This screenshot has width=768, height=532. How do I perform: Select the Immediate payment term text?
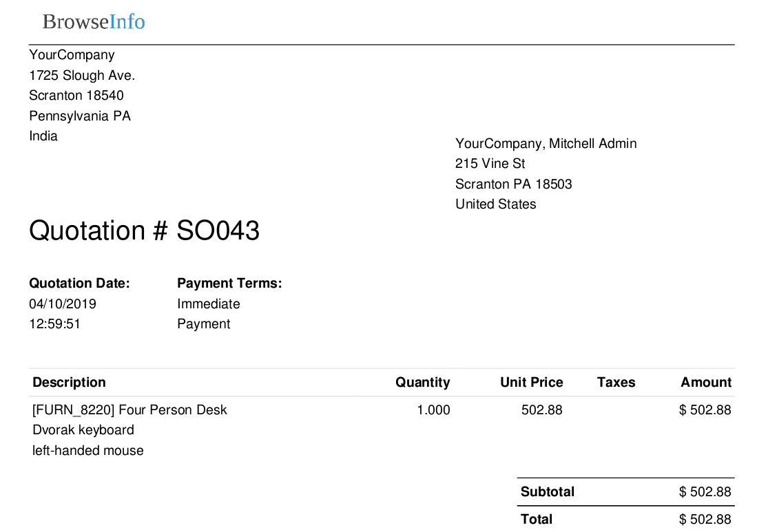point(209,304)
